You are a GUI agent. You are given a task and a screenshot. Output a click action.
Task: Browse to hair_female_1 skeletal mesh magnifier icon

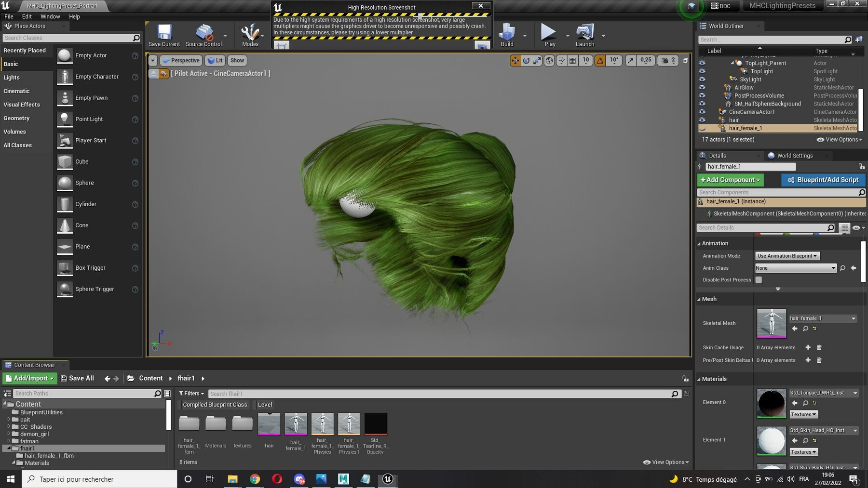pos(805,329)
